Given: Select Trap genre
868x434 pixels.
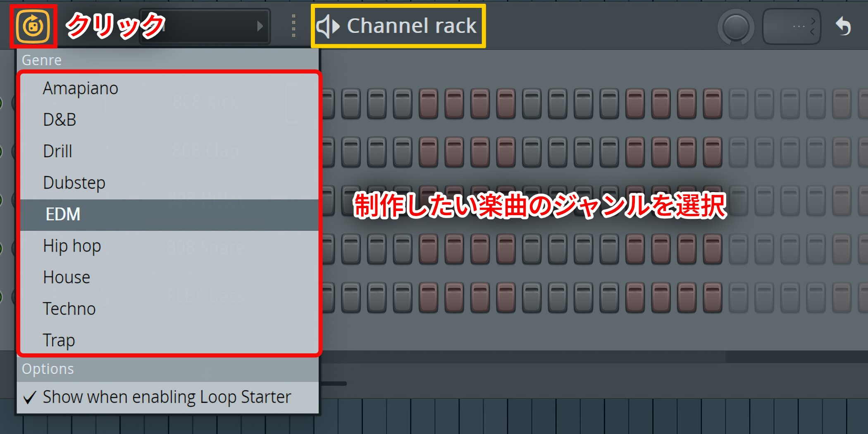Looking at the screenshot, I should pyautogui.click(x=169, y=340).
